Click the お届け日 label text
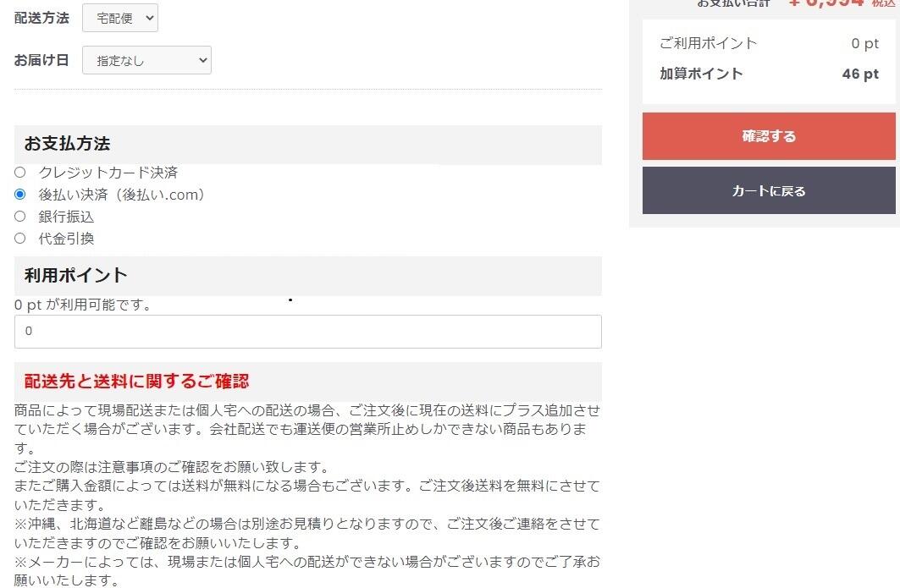Screen dimensions: 900x588 tap(41, 60)
